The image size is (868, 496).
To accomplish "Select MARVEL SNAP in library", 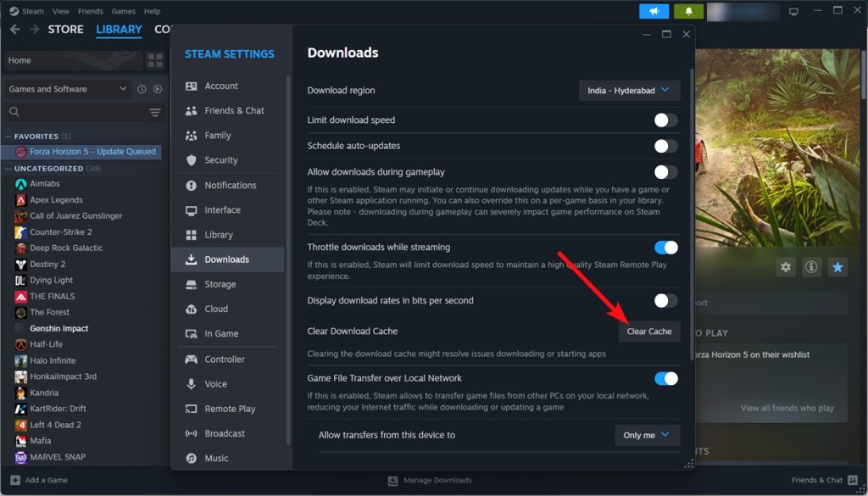I will tap(58, 457).
